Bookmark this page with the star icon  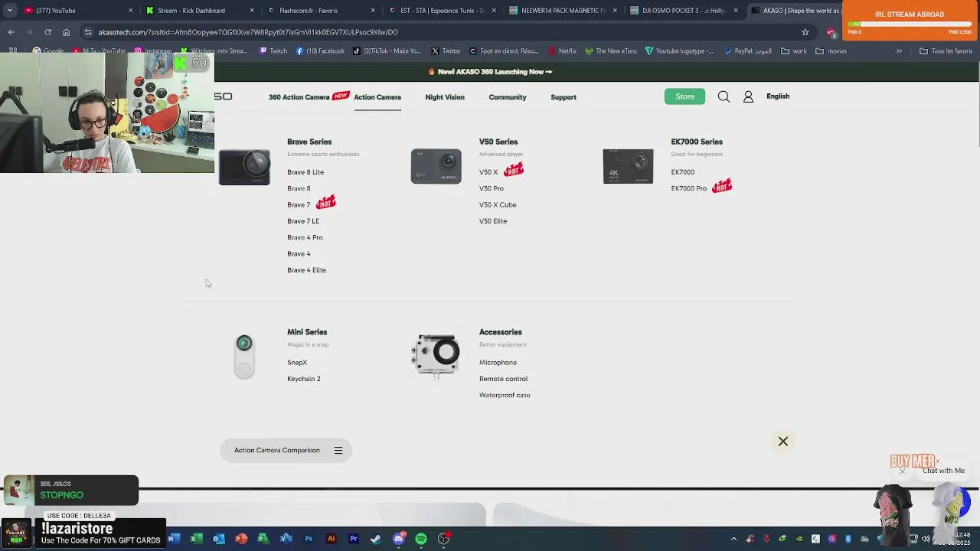click(805, 32)
